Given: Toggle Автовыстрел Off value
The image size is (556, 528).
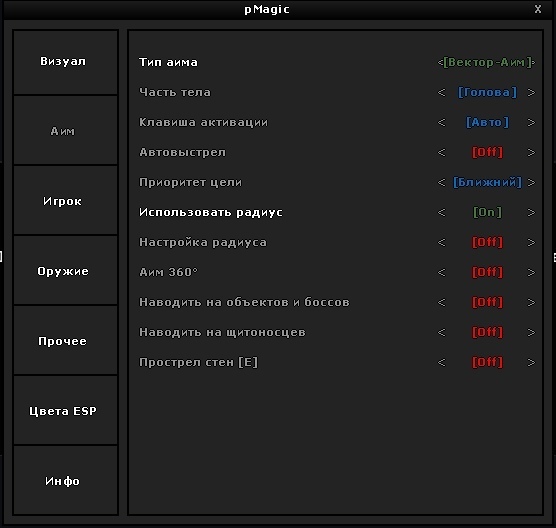Looking at the screenshot, I should point(487,152).
